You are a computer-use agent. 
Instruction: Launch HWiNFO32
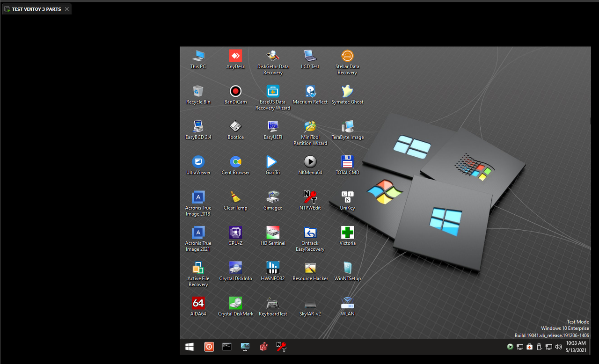(x=273, y=271)
